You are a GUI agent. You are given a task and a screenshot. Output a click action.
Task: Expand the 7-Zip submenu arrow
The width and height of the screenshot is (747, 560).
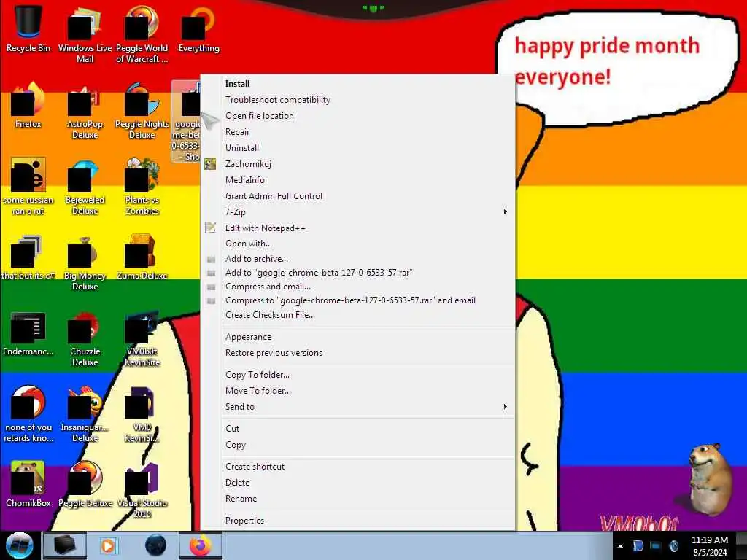click(x=505, y=212)
